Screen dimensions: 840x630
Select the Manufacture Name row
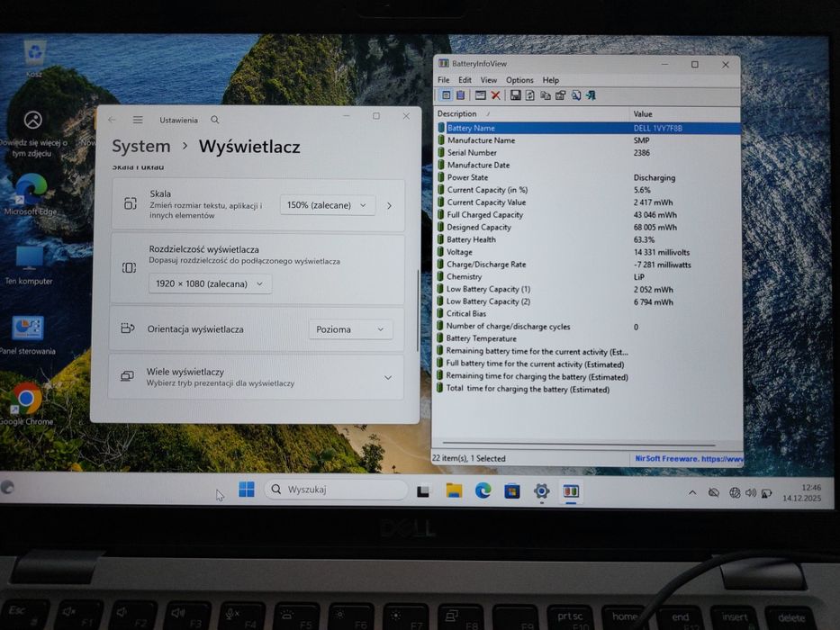[588, 139]
